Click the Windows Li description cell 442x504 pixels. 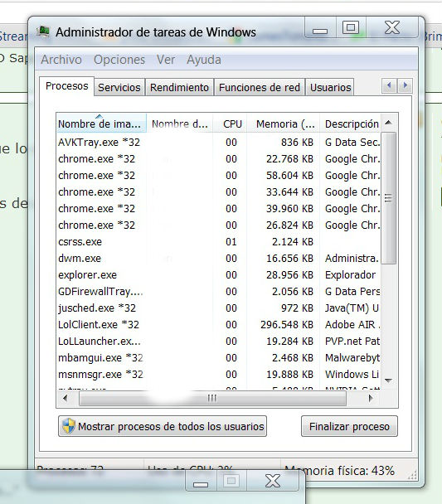pos(352,374)
